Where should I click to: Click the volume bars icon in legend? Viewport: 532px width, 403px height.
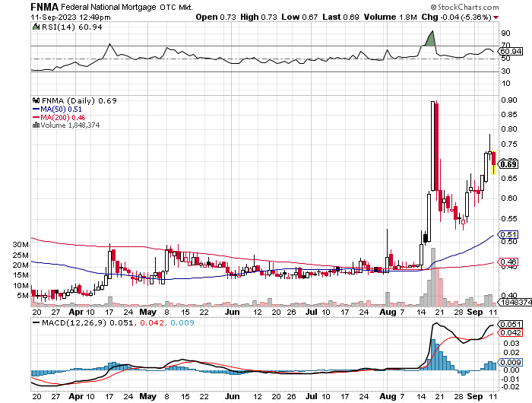click(x=36, y=125)
